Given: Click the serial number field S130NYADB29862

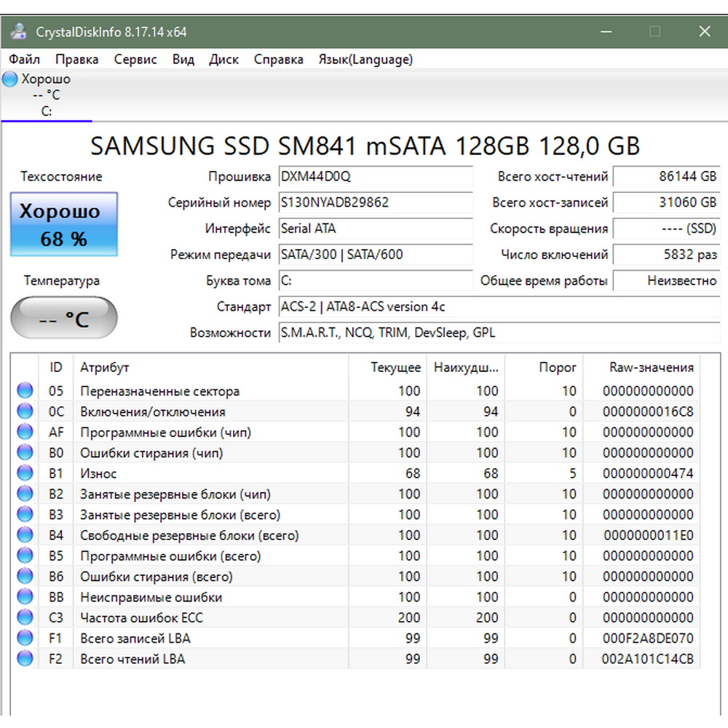Looking at the screenshot, I should coord(375,202).
